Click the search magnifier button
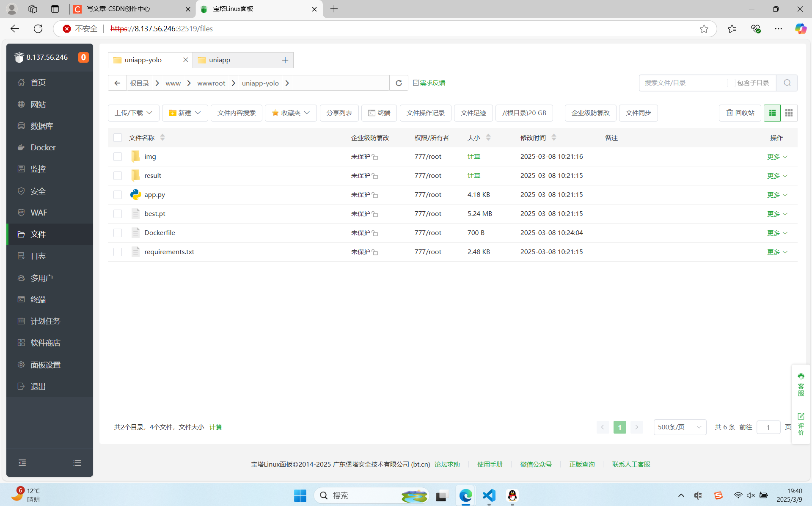Image resolution: width=812 pixels, height=506 pixels. [x=787, y=83]
